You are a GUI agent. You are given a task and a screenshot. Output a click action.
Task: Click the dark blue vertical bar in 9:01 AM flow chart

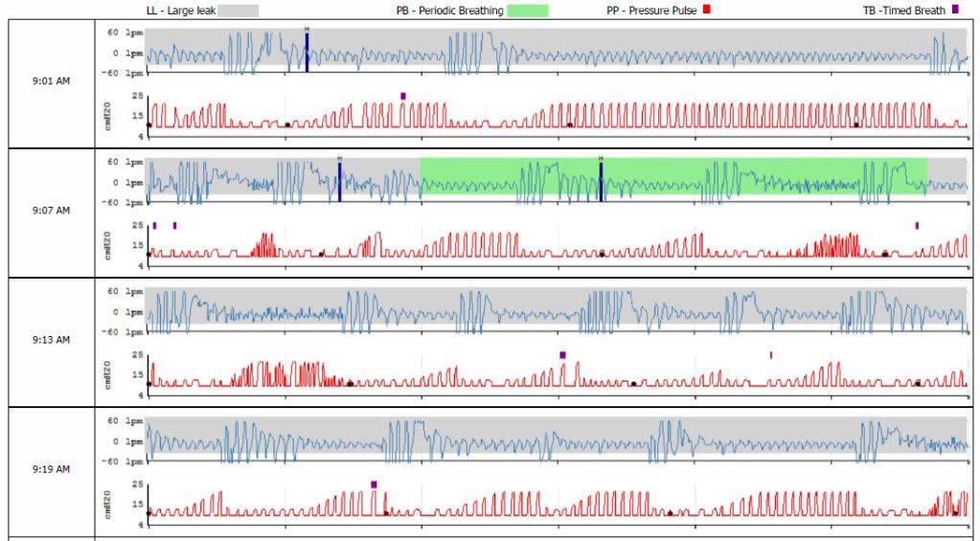tap(307, 52)
